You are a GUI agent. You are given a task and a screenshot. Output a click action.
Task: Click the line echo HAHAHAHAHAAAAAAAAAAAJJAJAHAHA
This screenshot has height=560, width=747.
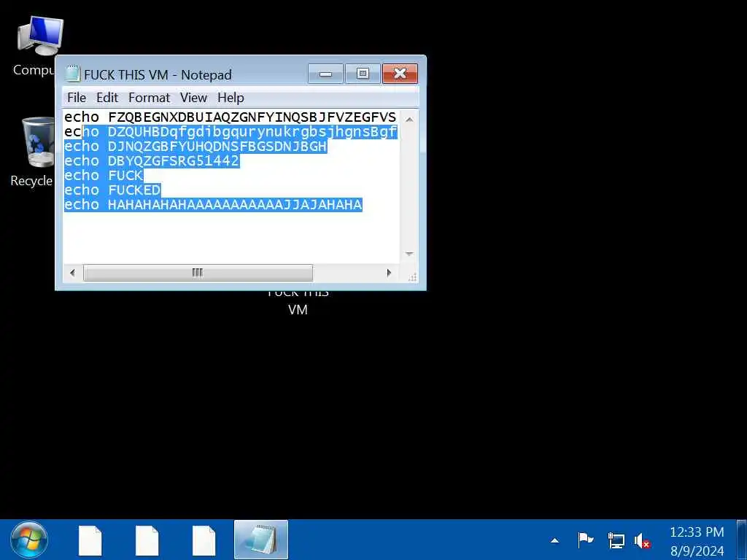[x=213, y=205]
